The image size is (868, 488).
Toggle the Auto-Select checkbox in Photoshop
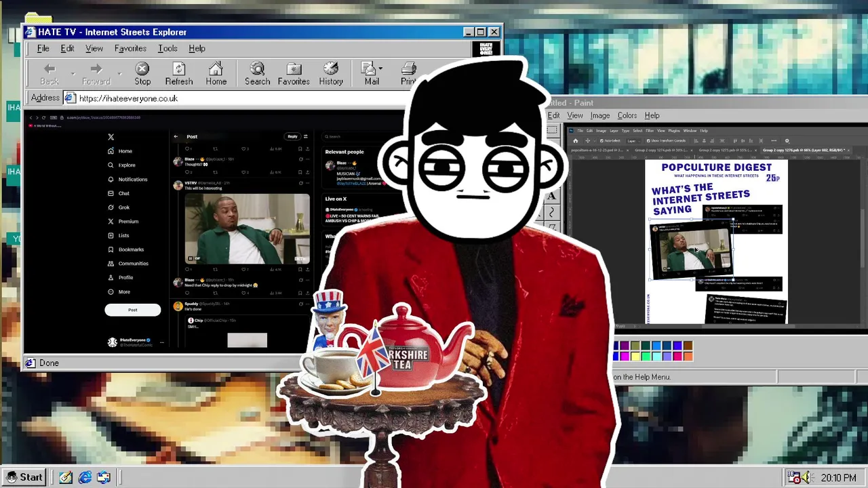pos(601,141)
